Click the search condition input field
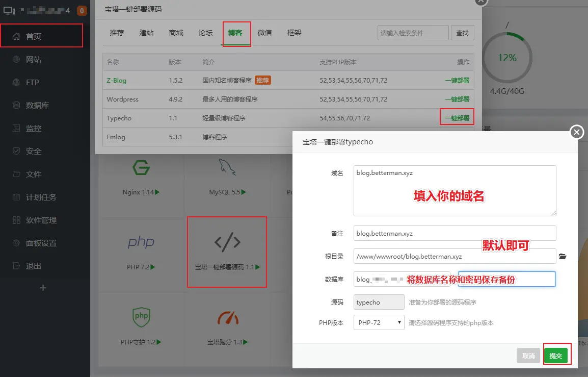 413,33
